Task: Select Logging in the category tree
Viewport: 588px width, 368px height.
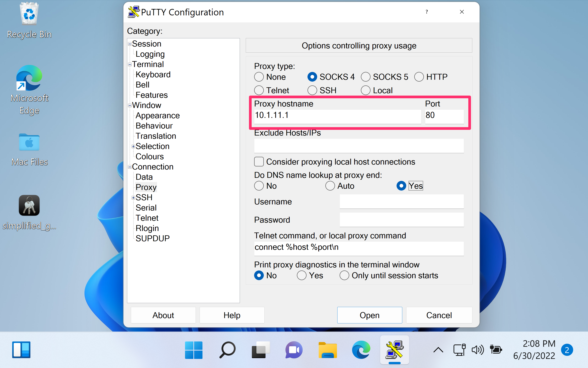Action: tap(150, 54)
